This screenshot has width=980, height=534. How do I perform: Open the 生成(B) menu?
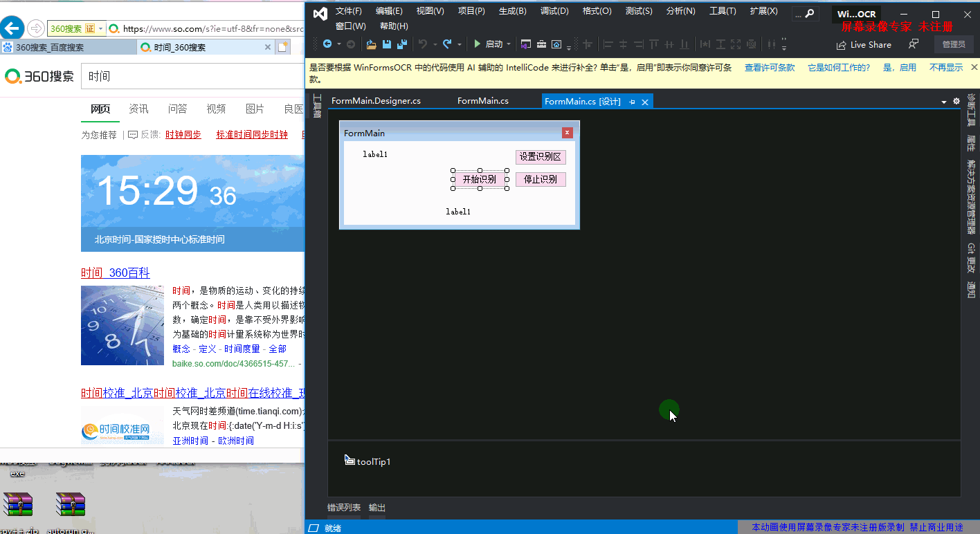click(x=512, y=11)
